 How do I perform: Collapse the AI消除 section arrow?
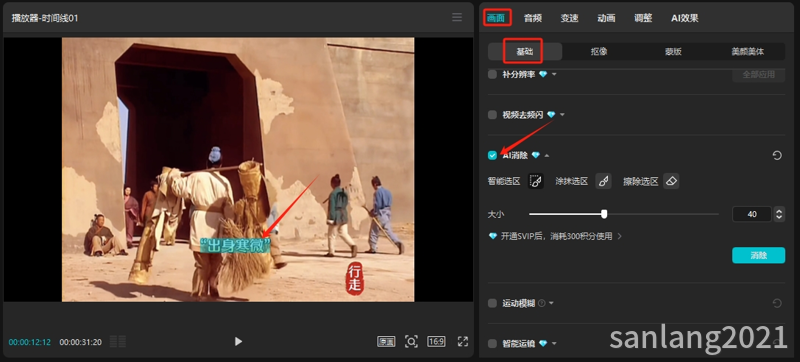click(x=547, y=156)
